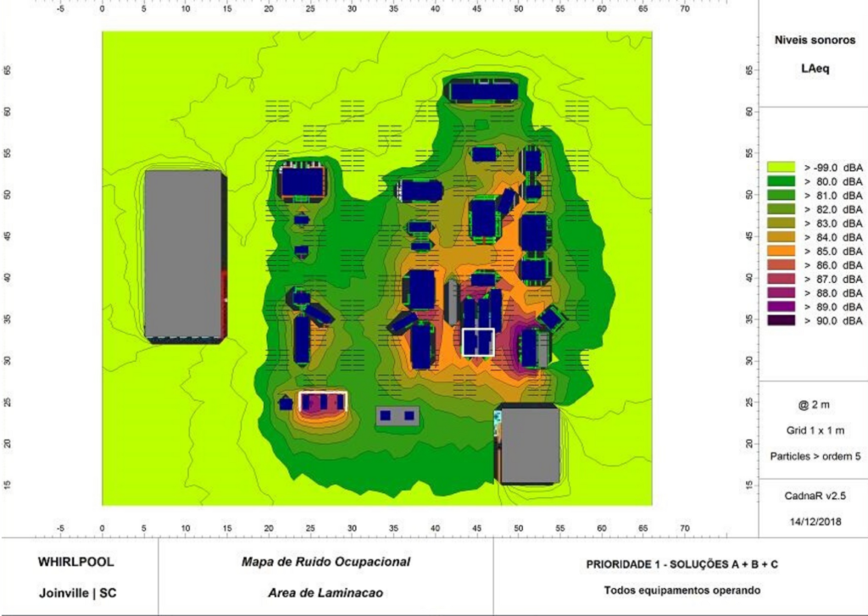The image size is (868, 616).
Task: Click the small blue house-shaped source icon
Action: click(286, 402)
